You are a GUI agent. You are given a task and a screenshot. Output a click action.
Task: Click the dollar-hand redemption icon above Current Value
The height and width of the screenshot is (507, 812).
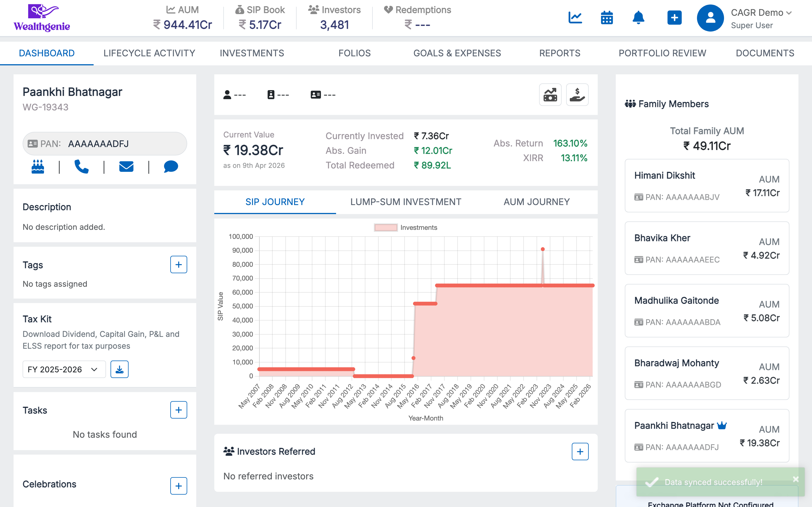coord(577,94)
